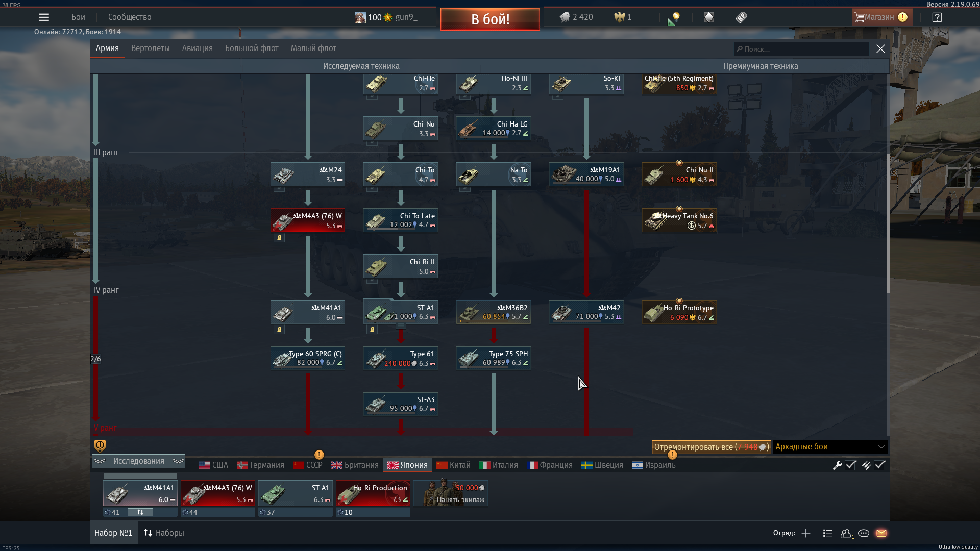Image resolution: width=980 pixels, height=551 pixels.
Task: Click swap arrows under M41A1 crew slot
Action: [140, 512]
